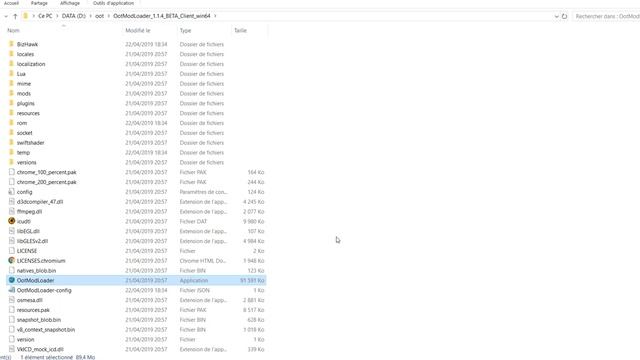Screen dimensions: 640x360
Task: Open the Partage ribbon tab
Action: coord(39,3)
